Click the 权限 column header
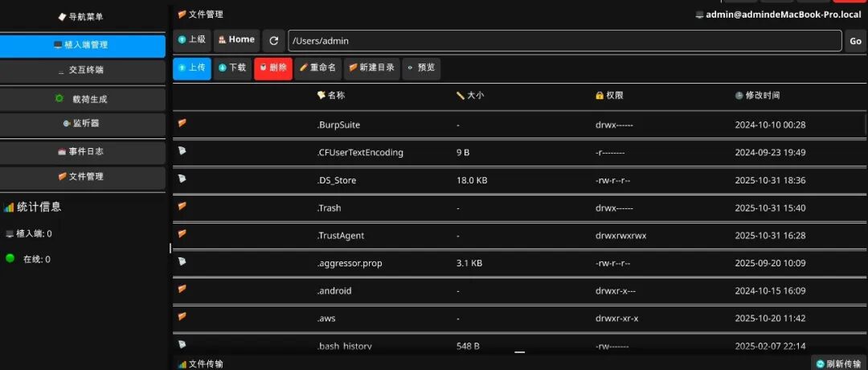Image resolution: width=868 pixels, height=370 pixels. coord(609,95)
